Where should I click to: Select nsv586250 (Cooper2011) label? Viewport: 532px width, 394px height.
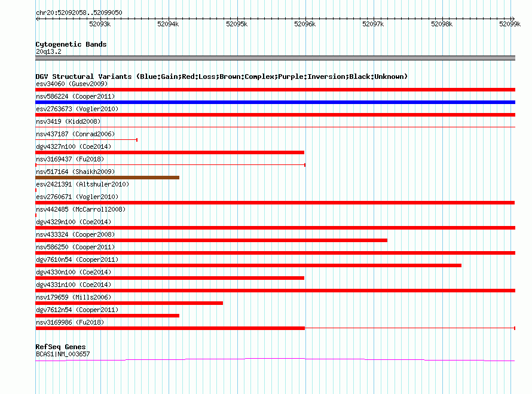point(75,247)
